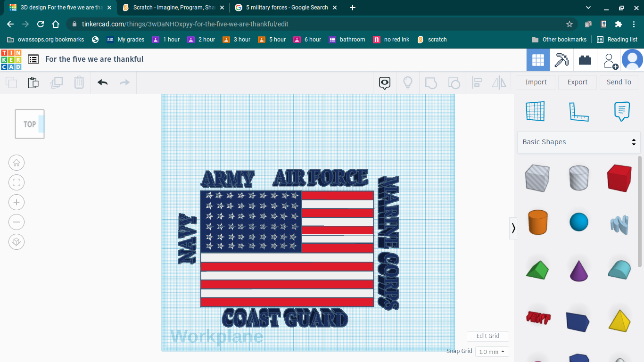Open the no red ink bookmark
Screen dimensions: 644x362
tap(391, 40)
